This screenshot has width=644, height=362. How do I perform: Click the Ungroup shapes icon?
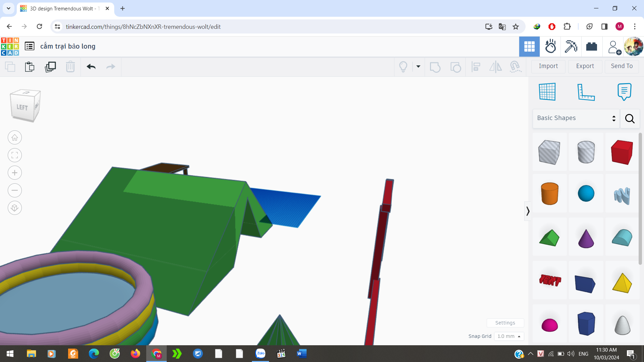pos(455,67)
